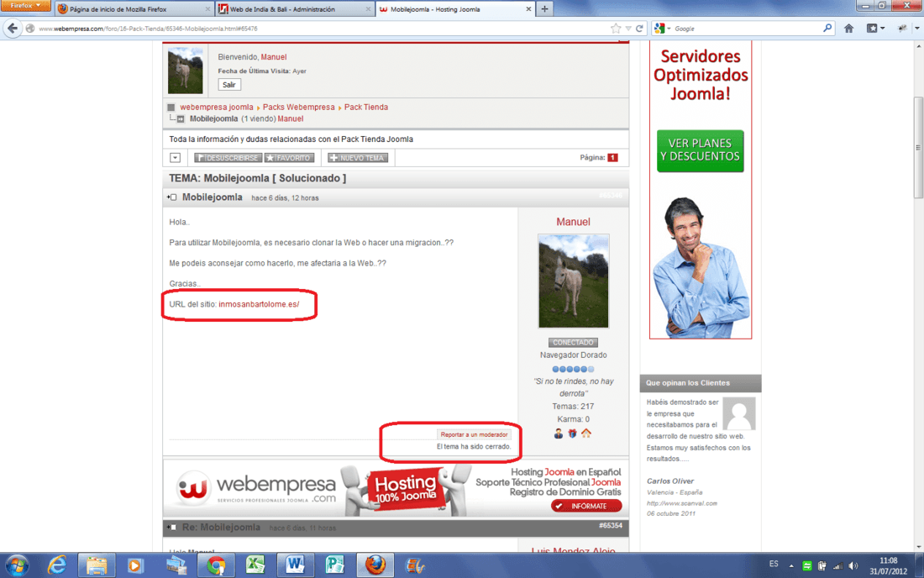Open Word from the taskbar

coord(295,565)
